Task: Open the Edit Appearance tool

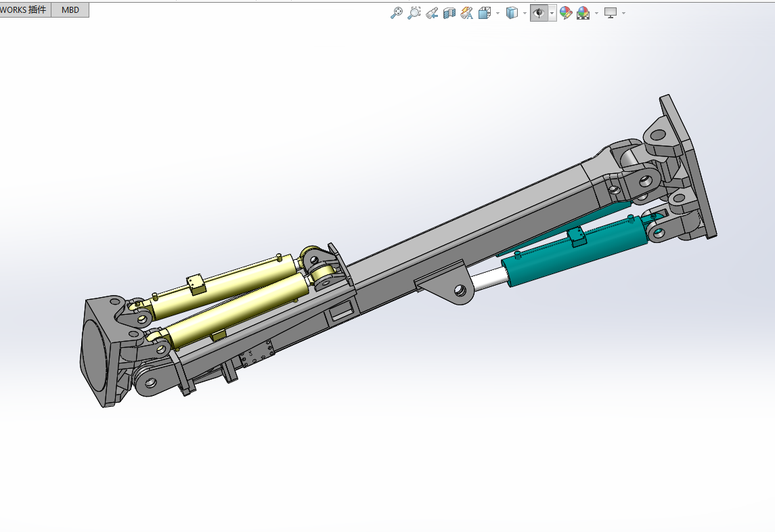Action: (x=566, y=13)
